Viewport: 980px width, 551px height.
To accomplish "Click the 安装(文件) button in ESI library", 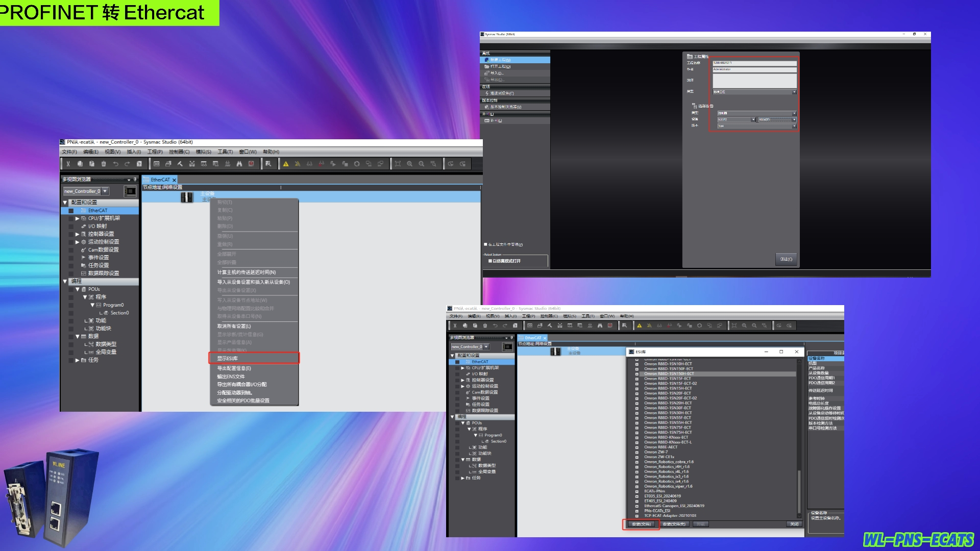I will (641, 524).
